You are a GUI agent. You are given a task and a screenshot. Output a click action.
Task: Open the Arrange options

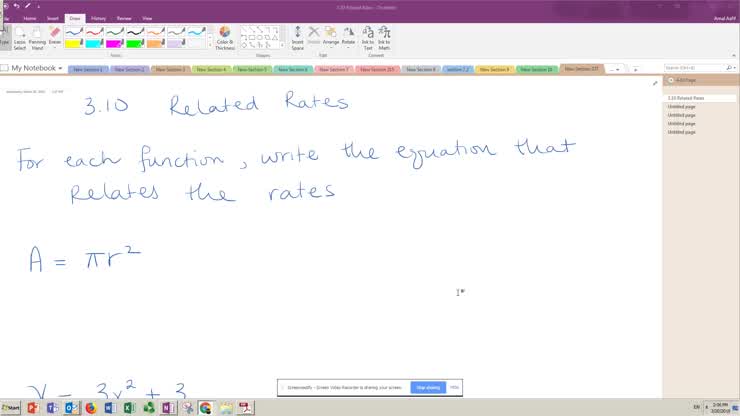coord(331,38)
